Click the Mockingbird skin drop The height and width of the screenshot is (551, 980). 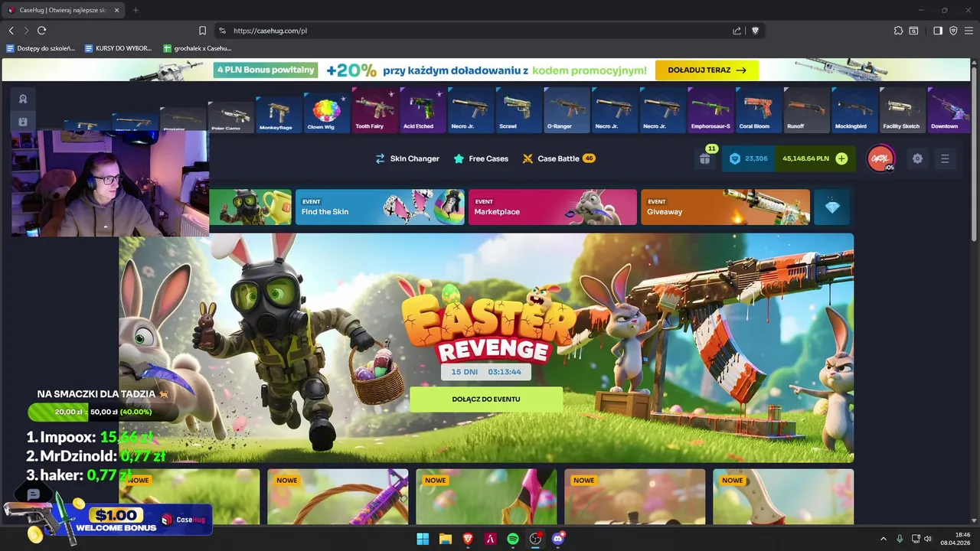(x=854, y=110)
